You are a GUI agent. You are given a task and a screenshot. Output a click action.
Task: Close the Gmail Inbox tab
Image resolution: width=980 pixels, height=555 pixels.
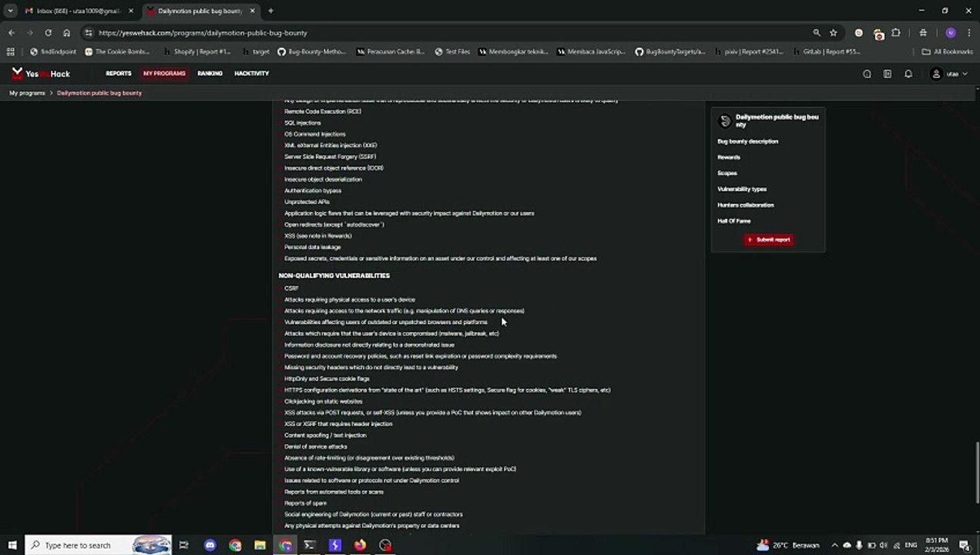click(130, 11)
